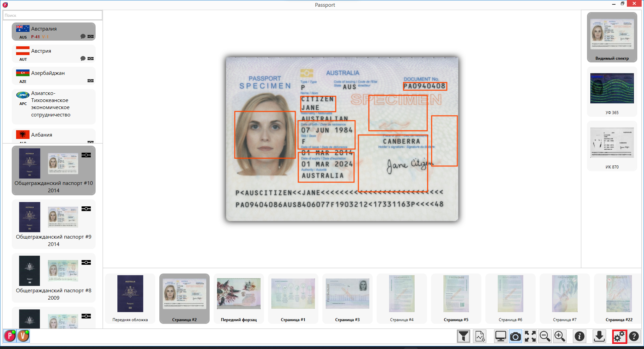The image size is (644, 349).
Task: Zoom out with the minus magnifier
Action: click(x=545, y=336)
